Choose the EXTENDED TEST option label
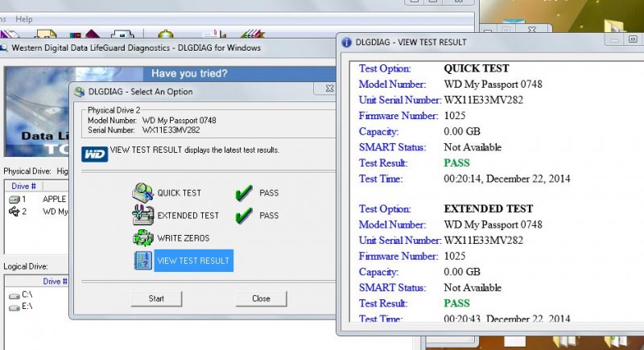 tap(188, 216)
